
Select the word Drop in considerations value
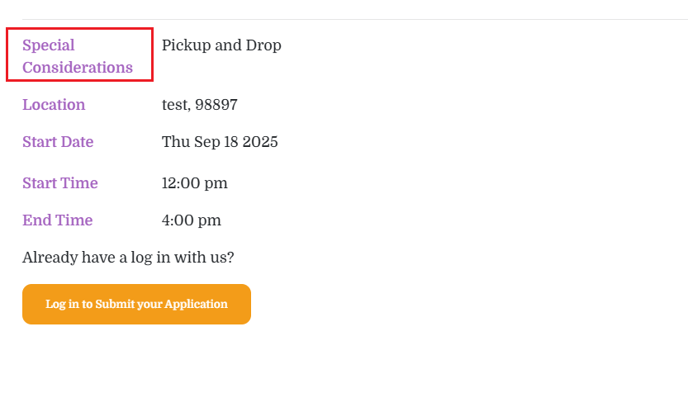[263, 46]
